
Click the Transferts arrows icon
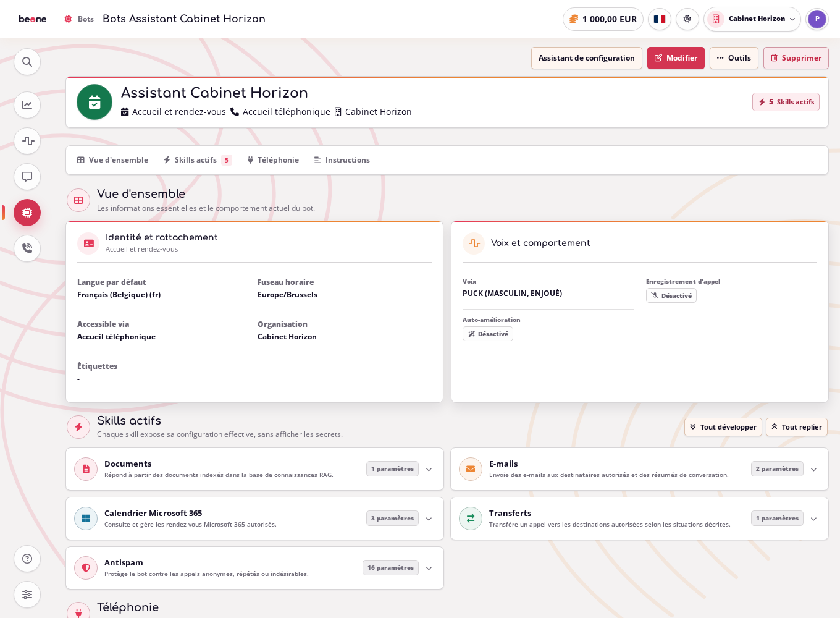point(471,519)
